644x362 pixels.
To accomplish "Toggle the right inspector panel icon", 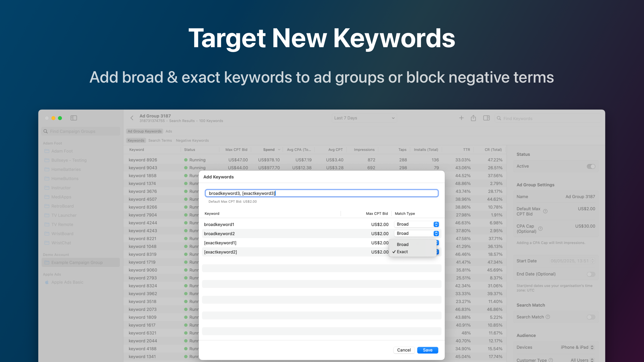I will pos(486,118).
